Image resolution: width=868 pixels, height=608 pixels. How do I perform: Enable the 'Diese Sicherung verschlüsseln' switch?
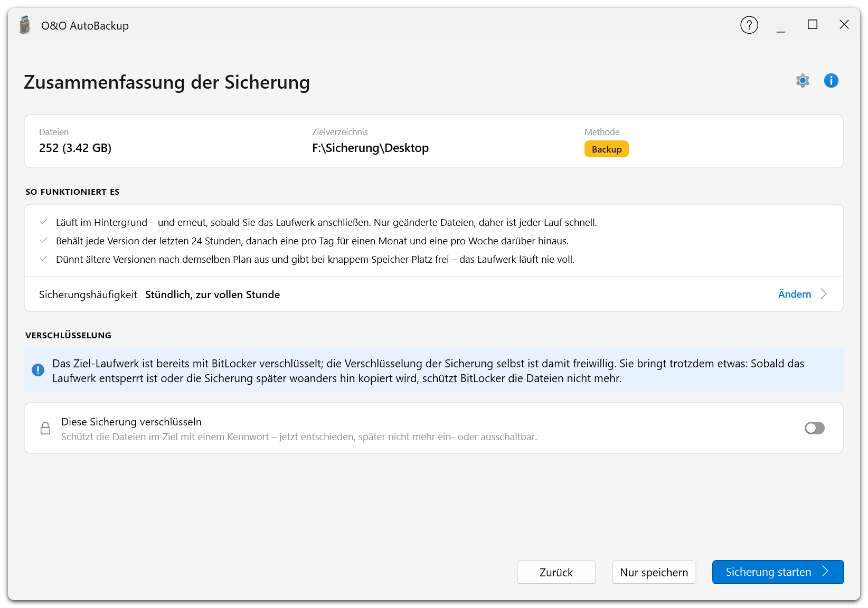coord(814,428)
